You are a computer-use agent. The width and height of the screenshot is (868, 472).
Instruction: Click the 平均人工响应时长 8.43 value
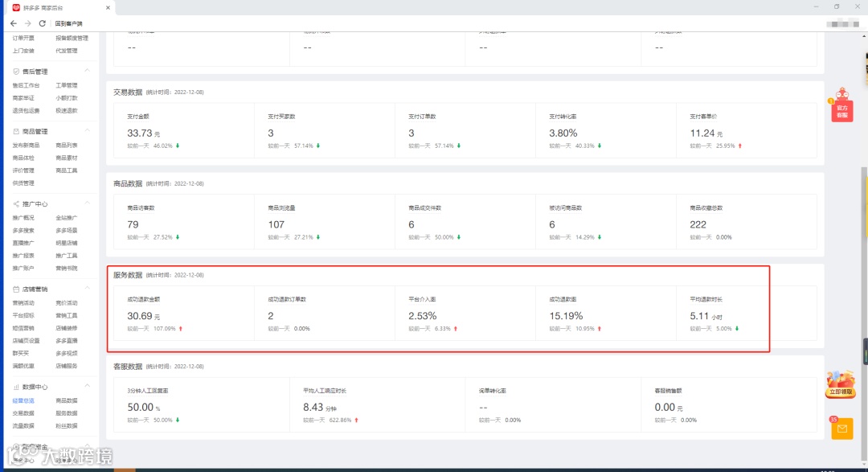(313, 407)
